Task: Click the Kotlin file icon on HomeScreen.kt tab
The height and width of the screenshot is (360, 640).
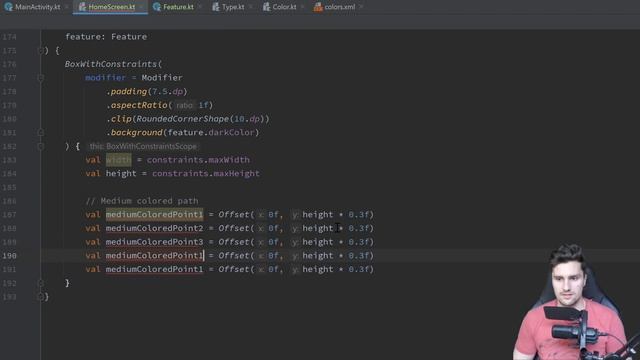Action: [x=82, y=7]
